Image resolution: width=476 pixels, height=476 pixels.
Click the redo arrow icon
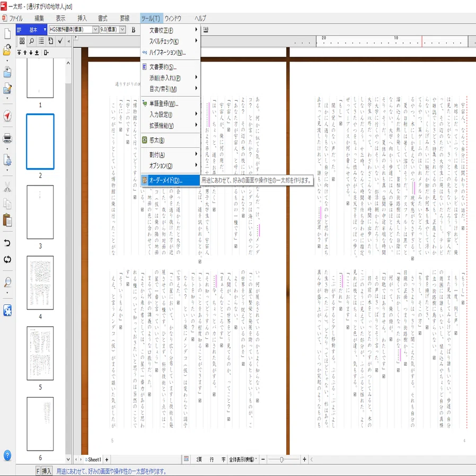(7, 259)
